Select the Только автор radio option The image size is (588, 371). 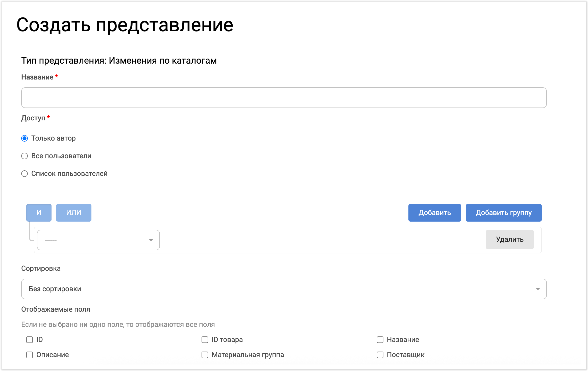coord(24,138)
